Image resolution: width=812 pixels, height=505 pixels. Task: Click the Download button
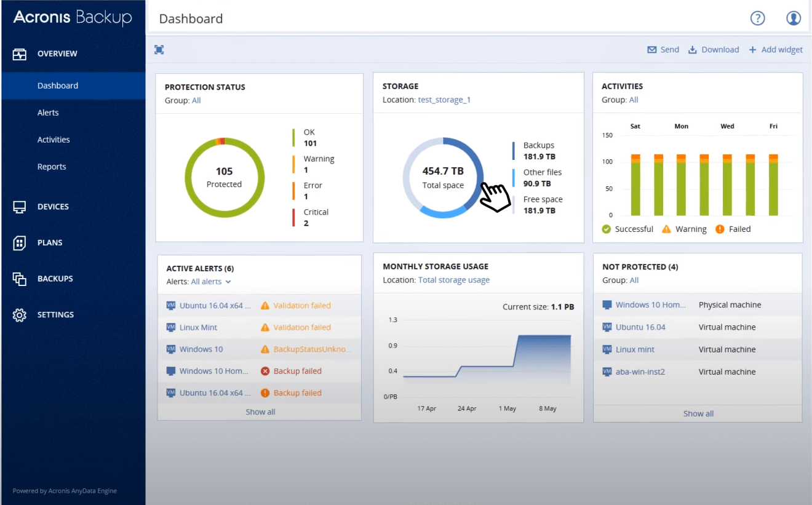tap(714, 49)
